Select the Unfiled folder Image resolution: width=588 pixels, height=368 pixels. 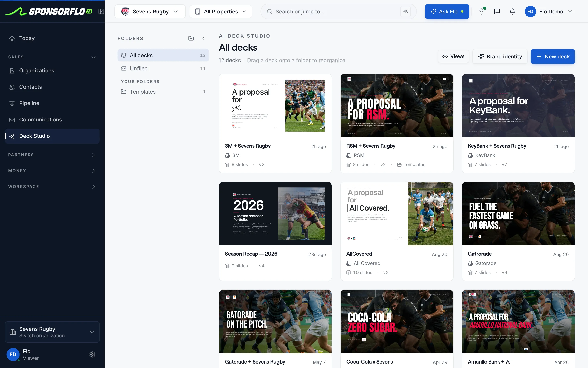(x=163, y=68)
